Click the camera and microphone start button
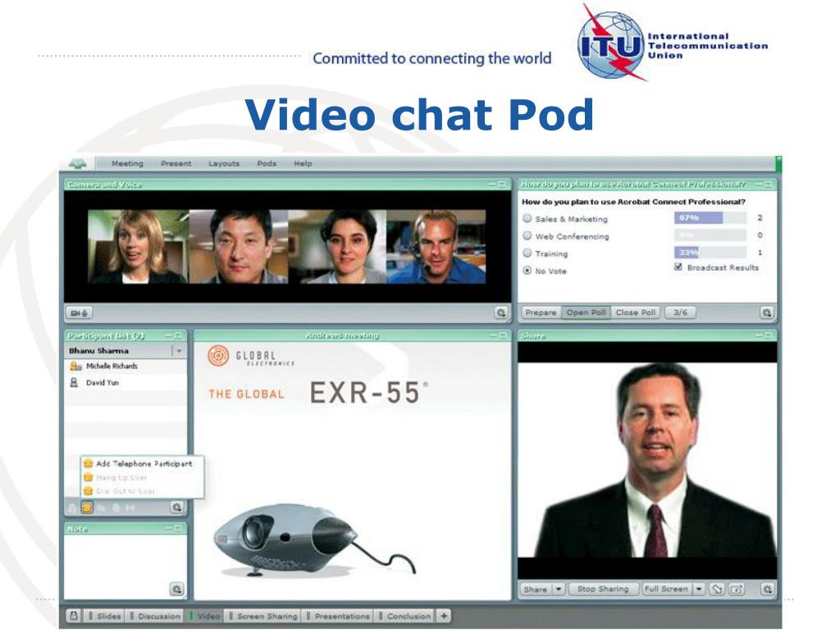The height and width of the screenshot is (630, 840). [80, 313]
